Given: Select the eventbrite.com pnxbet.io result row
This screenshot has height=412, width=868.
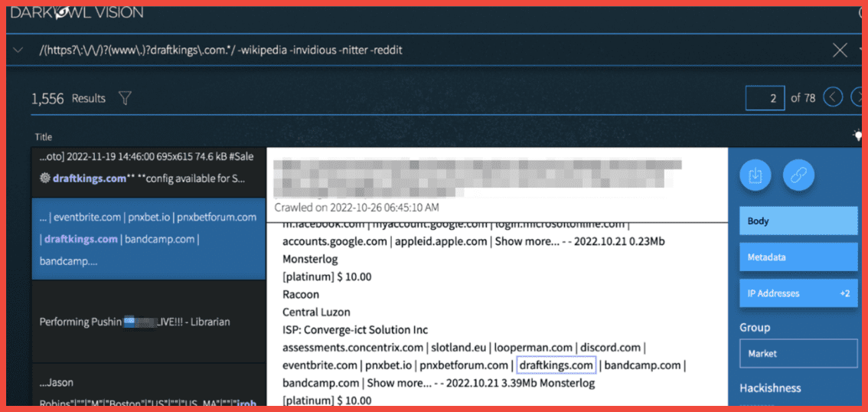Looking at the screenshot, I should (149, 239).
